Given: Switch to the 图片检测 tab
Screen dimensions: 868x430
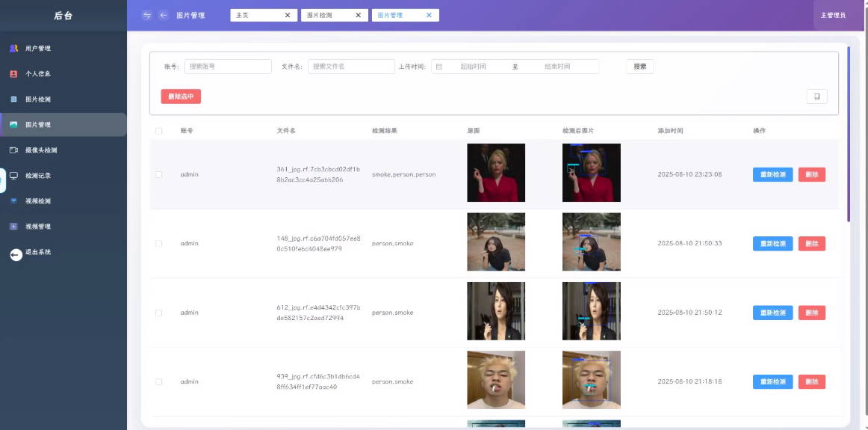Looking at the screenshot, I should pos(335,16).
